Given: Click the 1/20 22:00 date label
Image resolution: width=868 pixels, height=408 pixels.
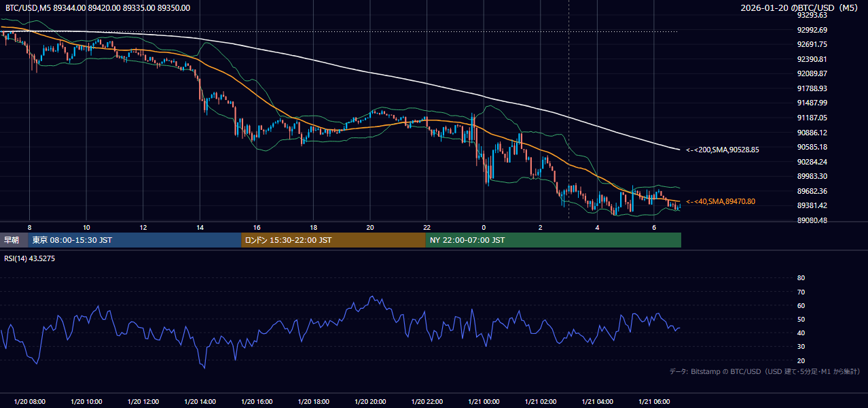Looking at the screenshot, I should tap(427, 402).
